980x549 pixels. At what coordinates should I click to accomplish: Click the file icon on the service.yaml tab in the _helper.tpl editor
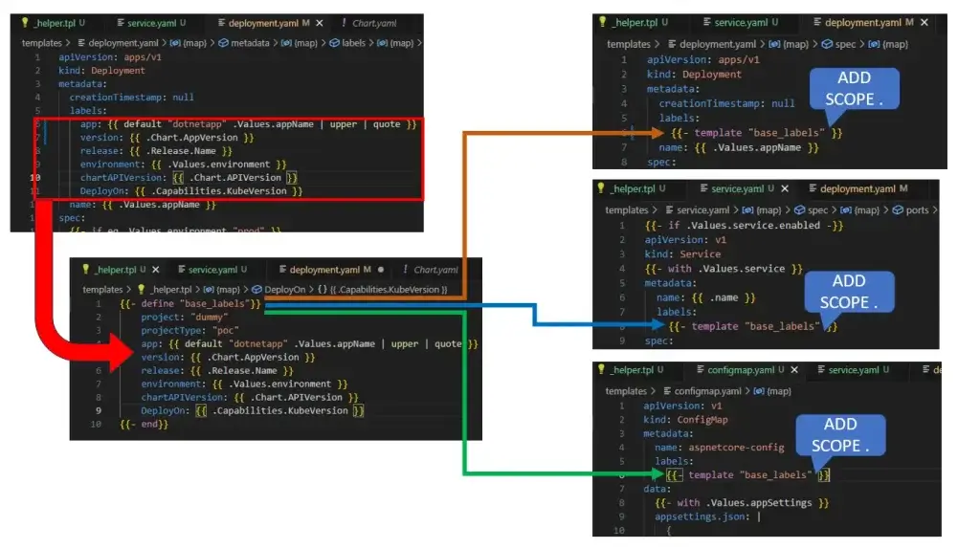[181, 269]
